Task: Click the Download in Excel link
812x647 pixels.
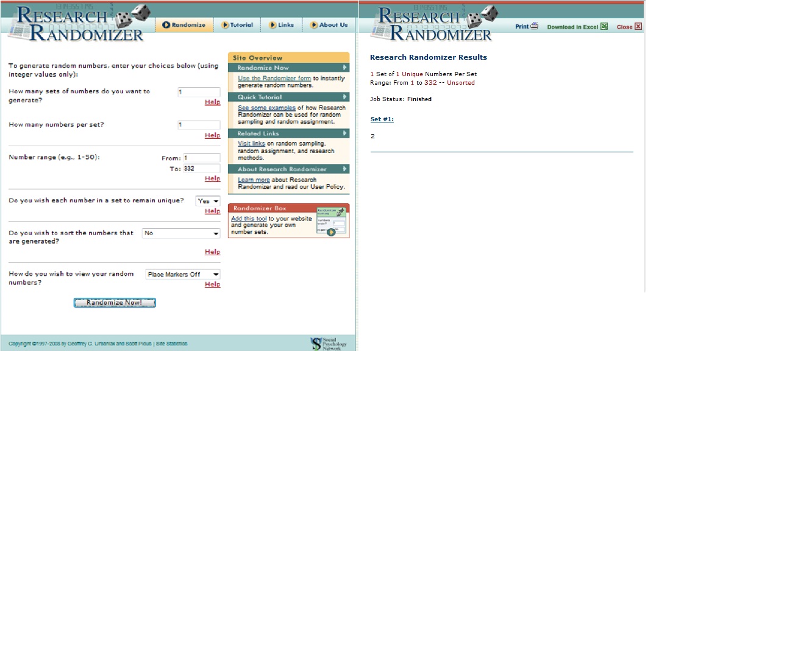Action: click(x=572, y=27)
